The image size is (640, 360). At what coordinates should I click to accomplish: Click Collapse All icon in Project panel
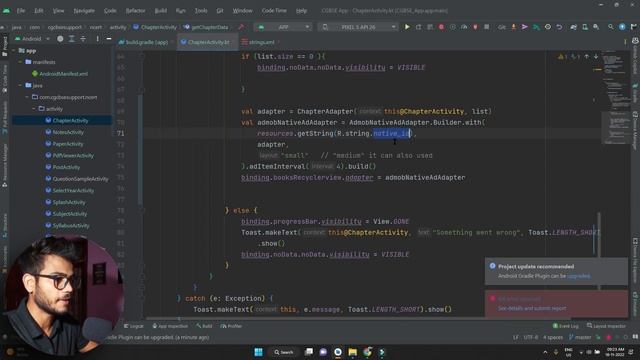pyautogui.click(x=83, y=39)
